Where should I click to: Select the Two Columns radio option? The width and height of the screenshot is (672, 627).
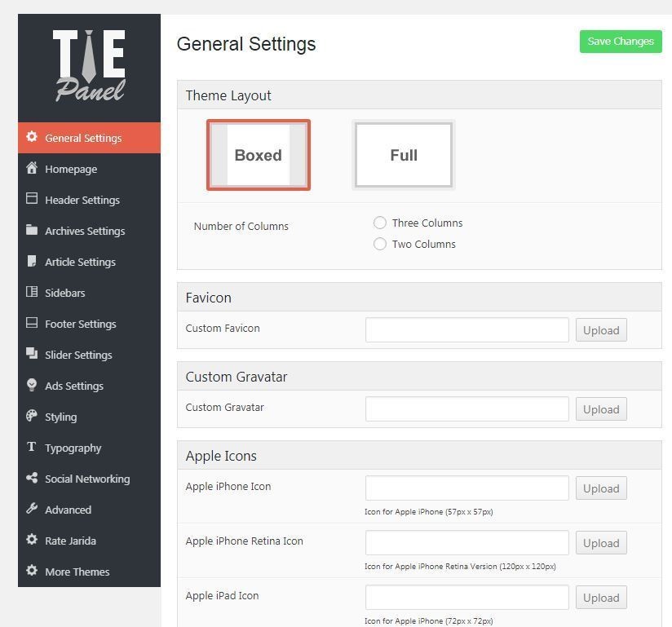(380, 244)
